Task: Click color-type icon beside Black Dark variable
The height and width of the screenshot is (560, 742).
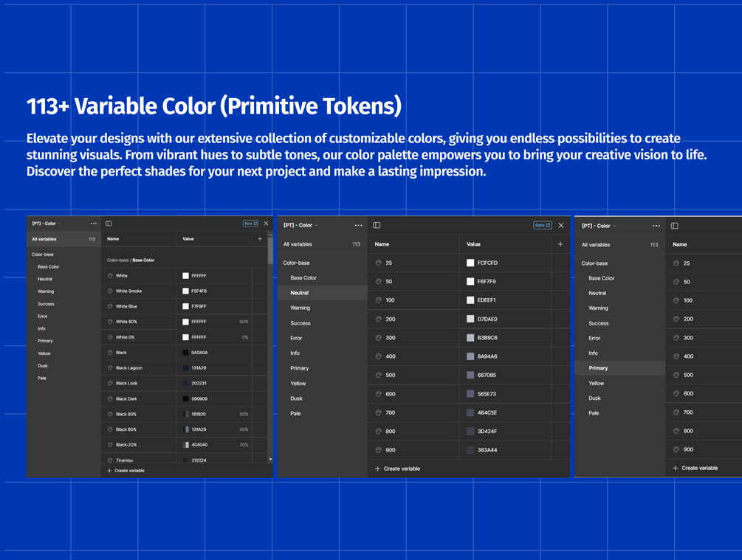Action: tap(110, 398)
